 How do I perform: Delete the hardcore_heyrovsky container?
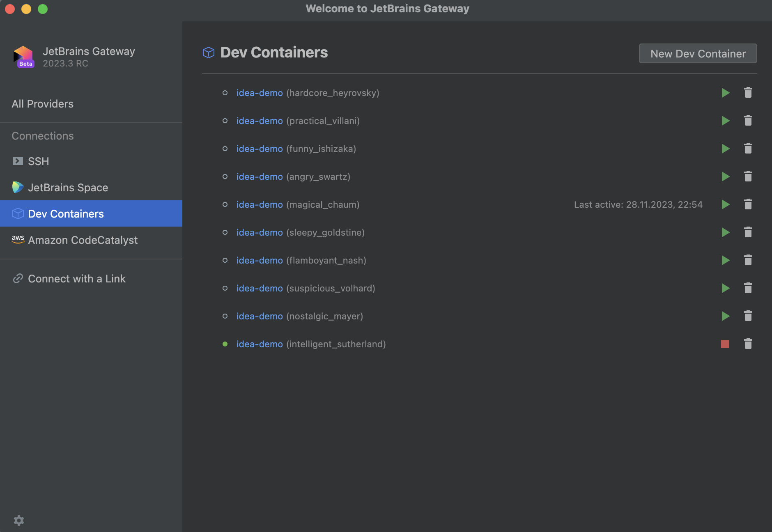coord(748,93)
